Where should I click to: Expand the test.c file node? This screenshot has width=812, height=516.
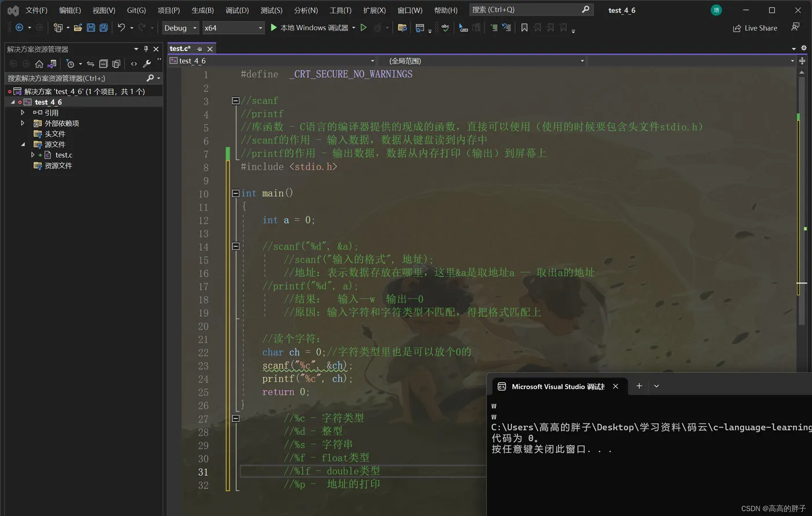pyautogui.click(x=33, y=155)
